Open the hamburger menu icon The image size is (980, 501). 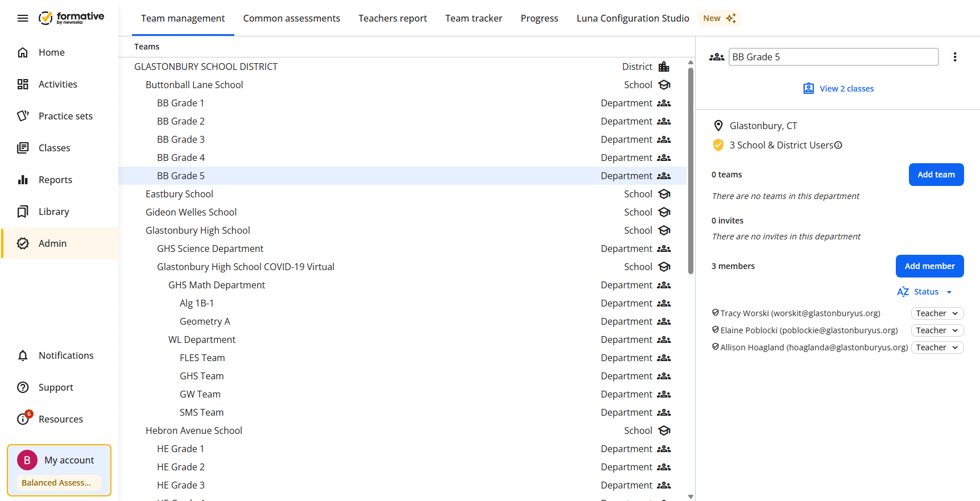coord(23,18)
